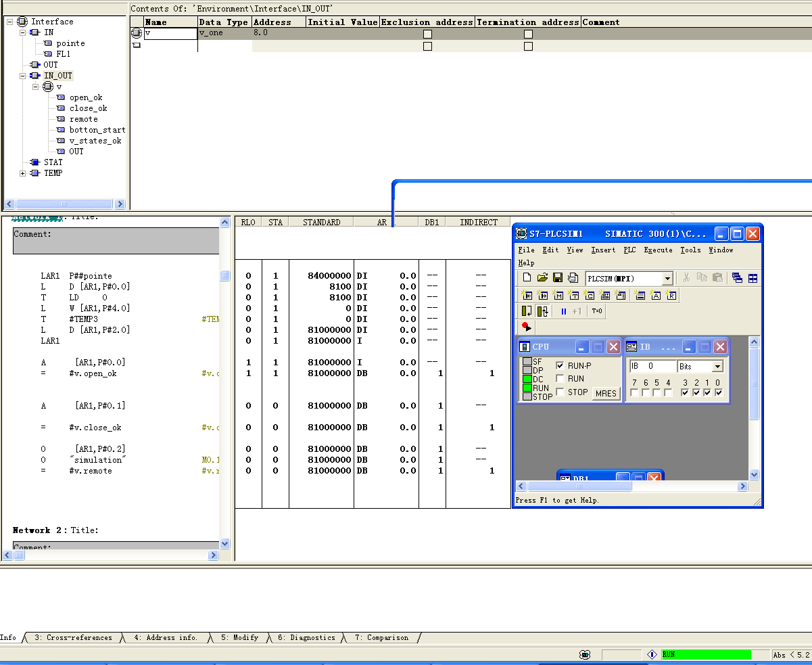Click the T=0 reset timers button
Screen dimensions: 812x665
coord(596,311)
